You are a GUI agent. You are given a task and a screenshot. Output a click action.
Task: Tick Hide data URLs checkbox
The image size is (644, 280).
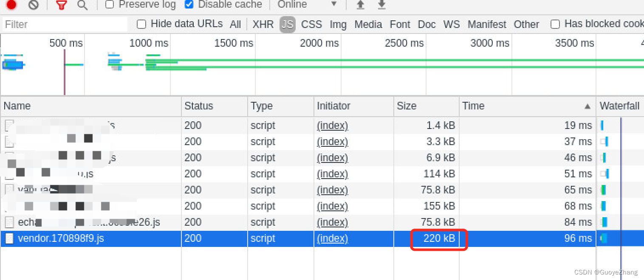(x=141, y=24)
